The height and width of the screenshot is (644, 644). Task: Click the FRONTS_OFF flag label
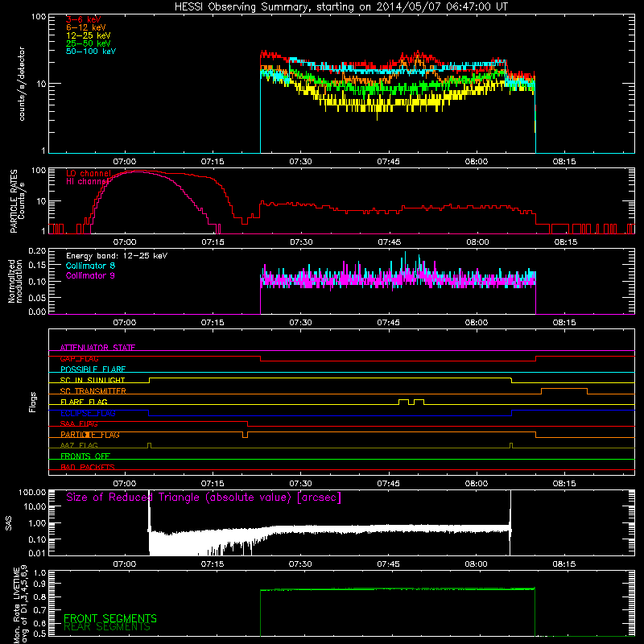[85, 456]
